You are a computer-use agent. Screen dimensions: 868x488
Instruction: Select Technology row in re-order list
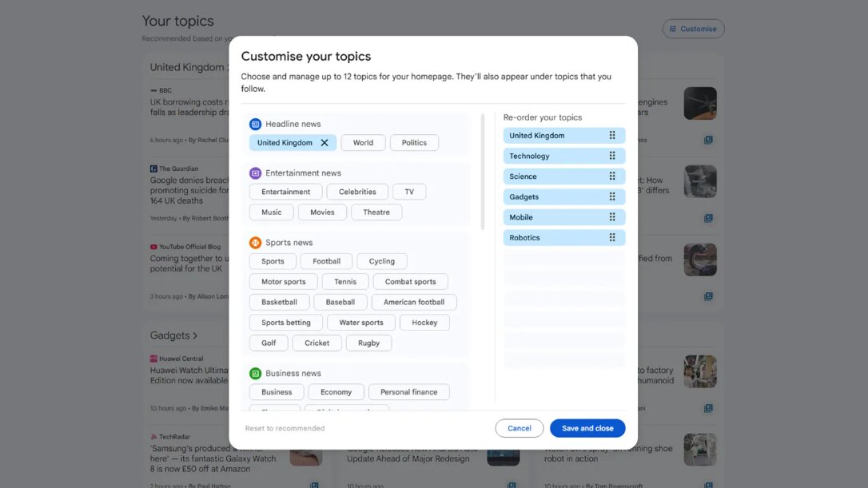coord(564,156)
